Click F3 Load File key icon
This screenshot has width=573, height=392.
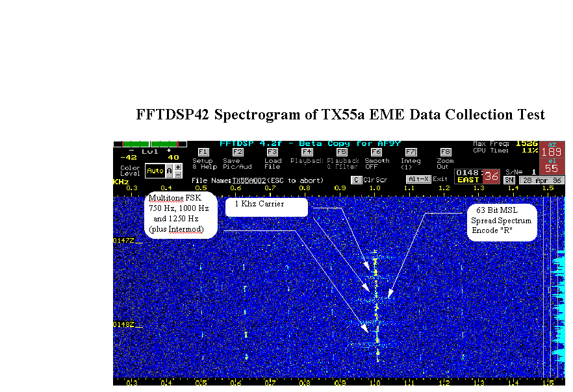[272, 151]
